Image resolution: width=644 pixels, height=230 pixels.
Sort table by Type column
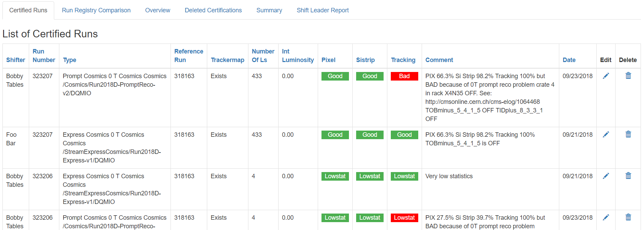(70, 60)
